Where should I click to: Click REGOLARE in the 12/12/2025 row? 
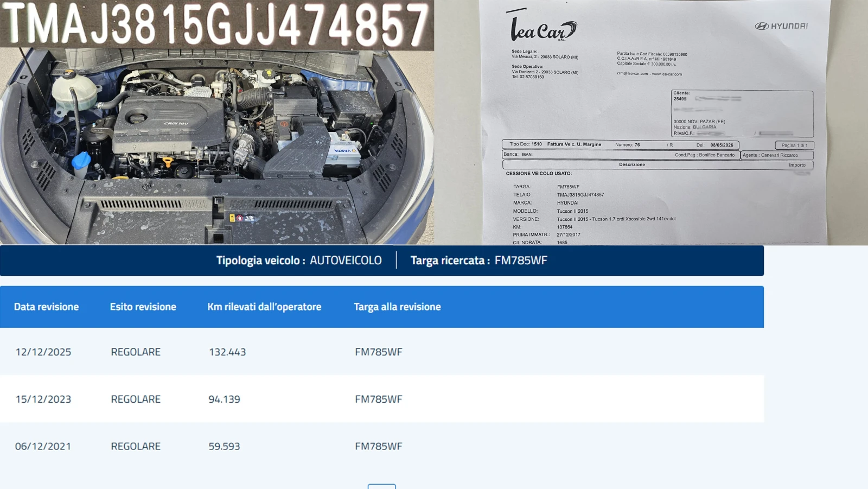coord(136,352)
